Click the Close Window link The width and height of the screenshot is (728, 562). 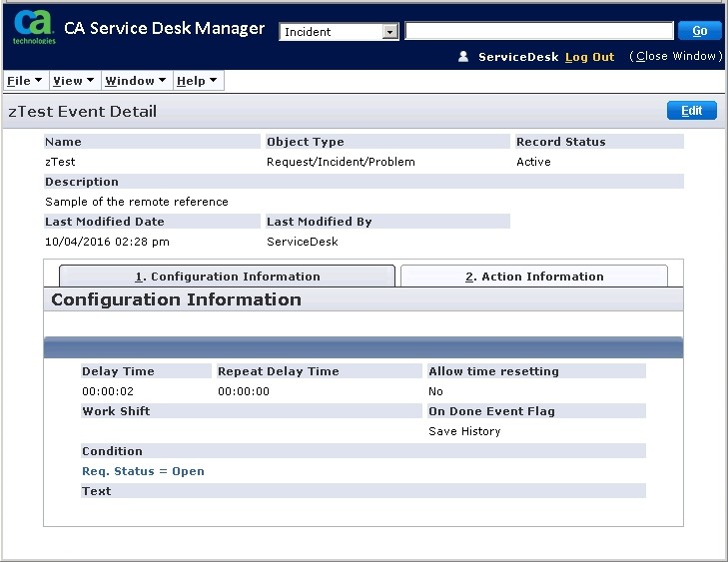tap(675, 57)
